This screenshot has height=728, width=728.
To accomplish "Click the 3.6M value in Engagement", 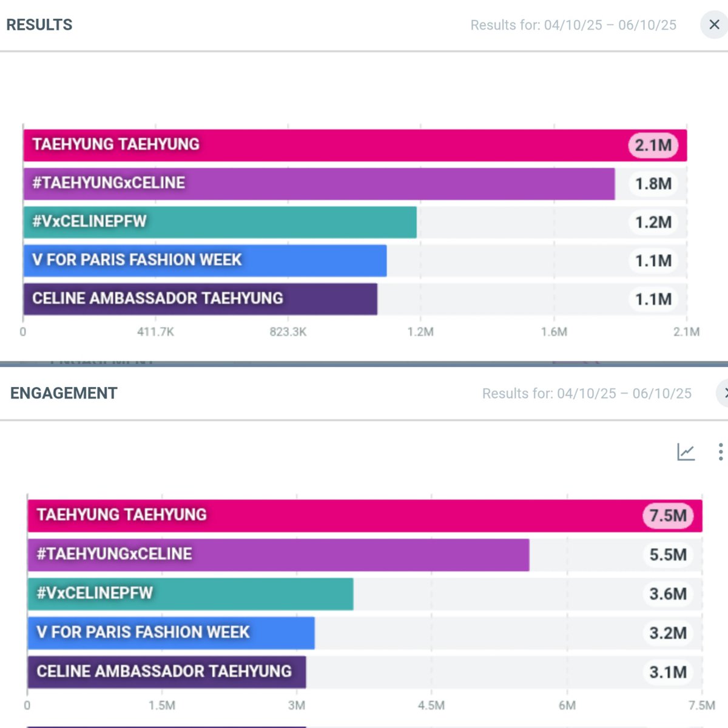I will coord(668,594).
